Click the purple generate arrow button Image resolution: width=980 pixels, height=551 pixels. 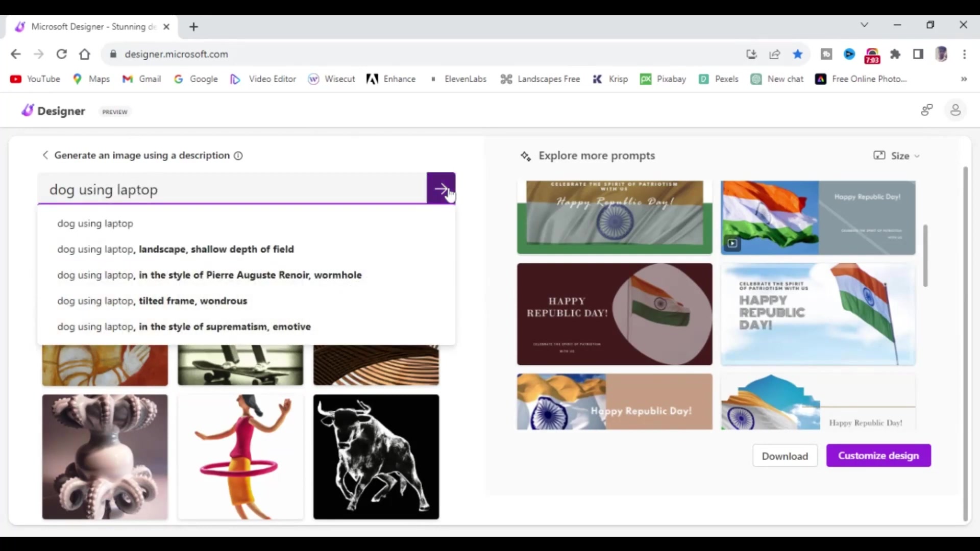441,189
